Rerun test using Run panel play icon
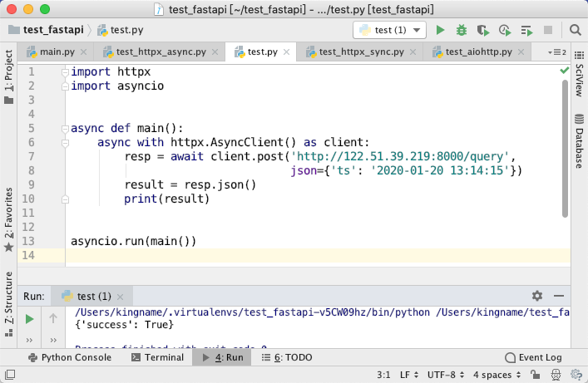 (29, 319)
